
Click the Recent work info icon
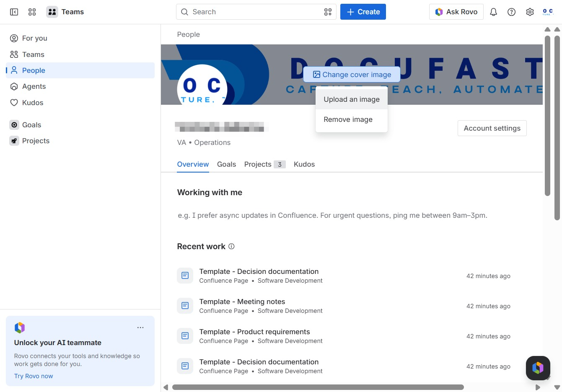pyautogui.click(x=231, y=246)
